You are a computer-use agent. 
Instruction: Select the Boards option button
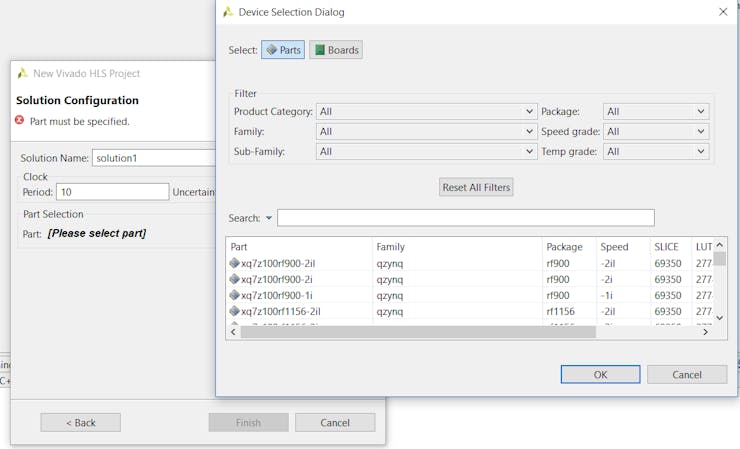pyautogui.click(x=336, y=50)
